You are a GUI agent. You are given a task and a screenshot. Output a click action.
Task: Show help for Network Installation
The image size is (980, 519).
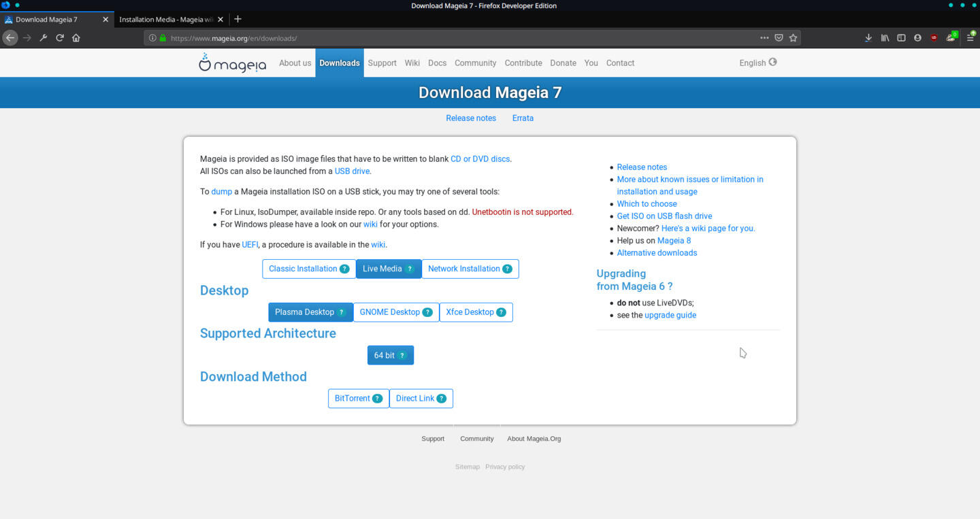tap(507, 269)
